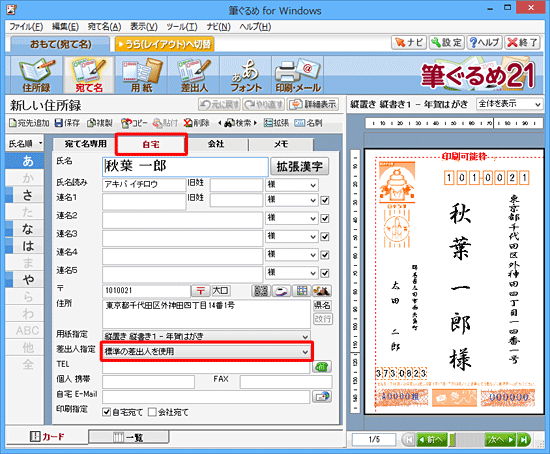The width and height of the screenshot is (550, 454).
Task: Open the 用紙 paper tool
Action: pyautogui.click(x=141, y=75)
